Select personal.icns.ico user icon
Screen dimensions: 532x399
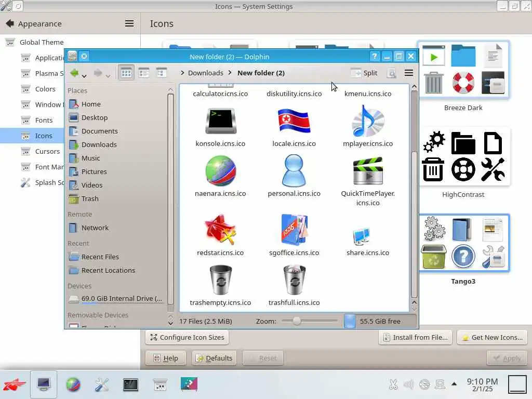(294, 170)
